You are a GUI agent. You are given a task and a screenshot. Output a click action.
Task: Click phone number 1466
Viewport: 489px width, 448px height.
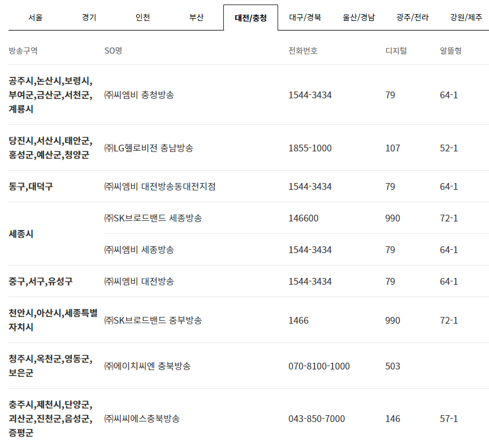coord(298,320)
